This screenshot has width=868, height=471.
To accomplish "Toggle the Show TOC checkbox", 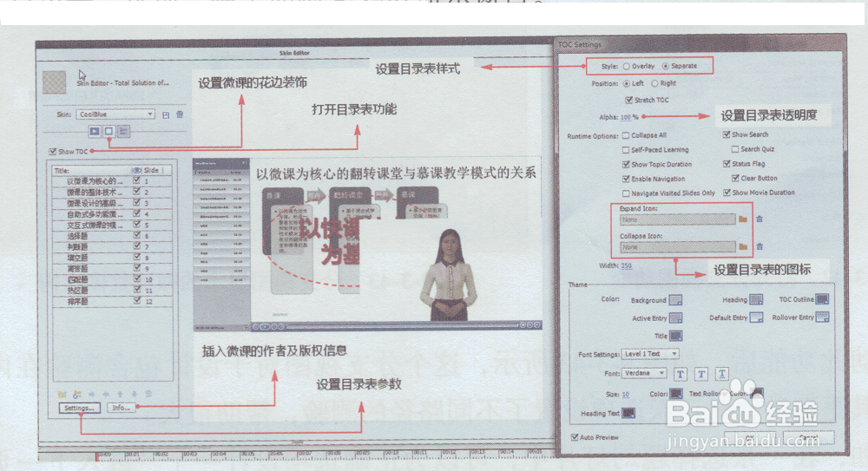I will point(53,151).
